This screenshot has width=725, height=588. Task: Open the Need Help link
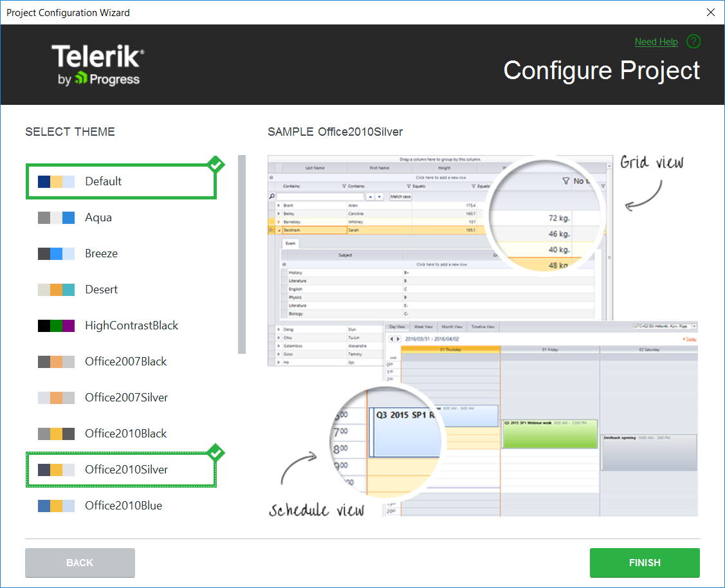[656, 42]
